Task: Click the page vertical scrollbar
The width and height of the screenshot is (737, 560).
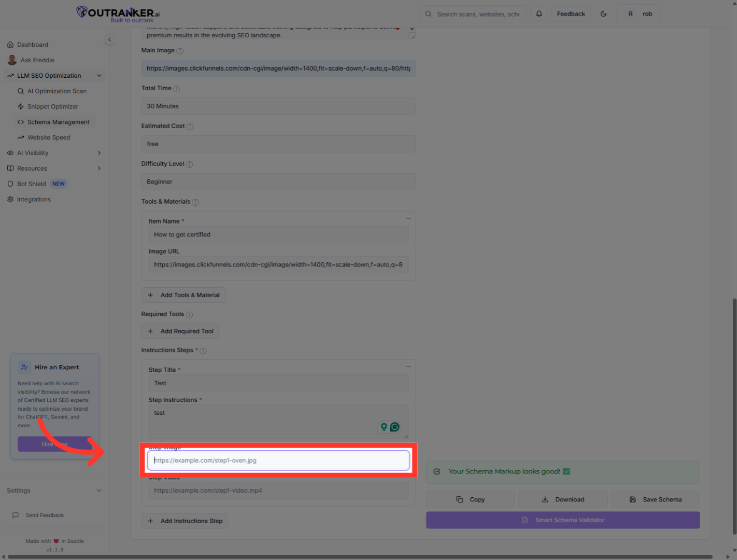Action: tap(734, 416)
